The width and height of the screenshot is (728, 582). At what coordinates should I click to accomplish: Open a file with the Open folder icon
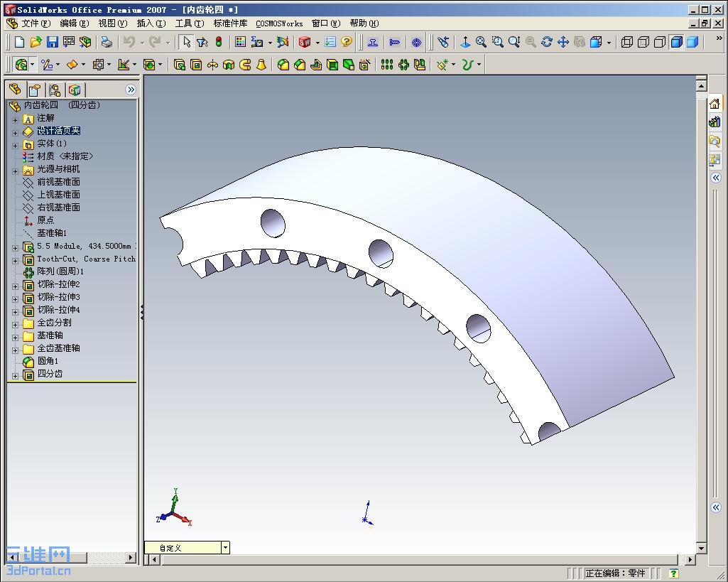click(x=36, y=42)
